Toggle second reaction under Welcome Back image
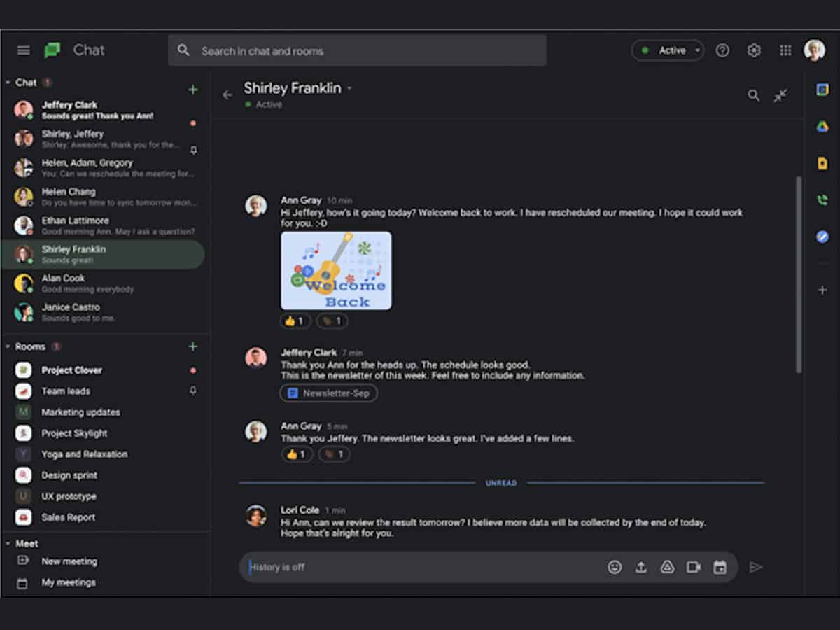 point(332,321)
